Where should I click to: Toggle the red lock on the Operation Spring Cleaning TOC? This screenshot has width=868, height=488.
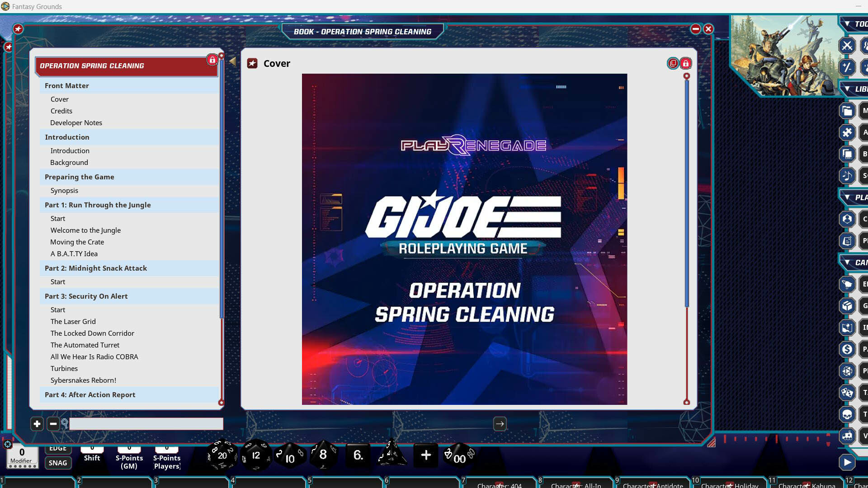[x=212, y=59]
